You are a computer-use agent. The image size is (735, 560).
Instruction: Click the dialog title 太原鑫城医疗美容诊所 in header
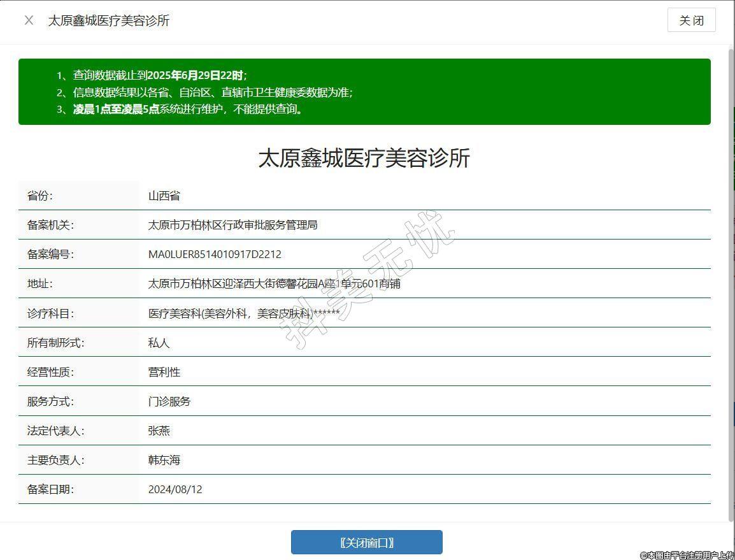click(x=109, y=20)
